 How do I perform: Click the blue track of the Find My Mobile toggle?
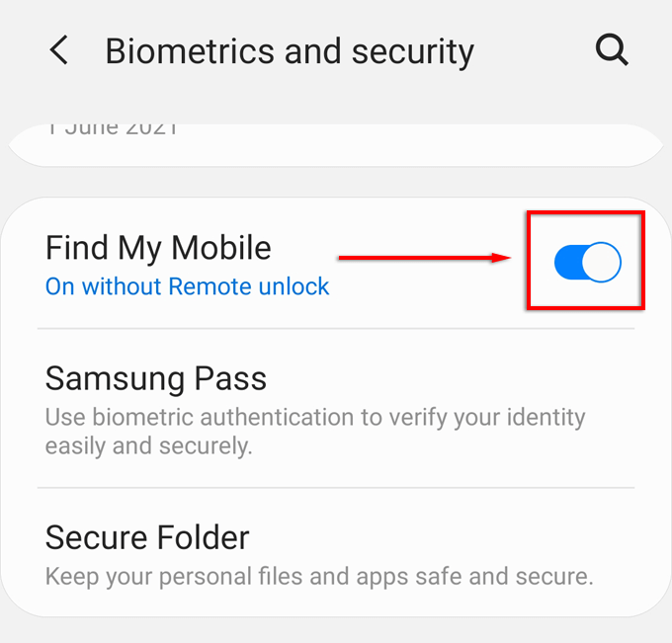click(568, 262)
